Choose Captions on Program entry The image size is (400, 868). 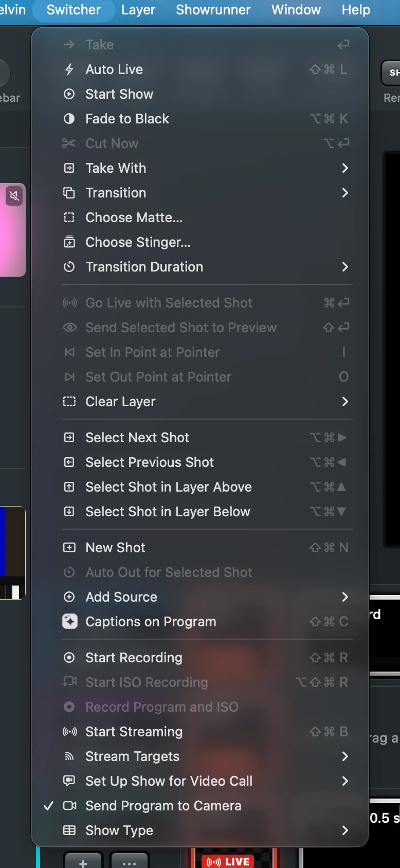coord(200,622)
